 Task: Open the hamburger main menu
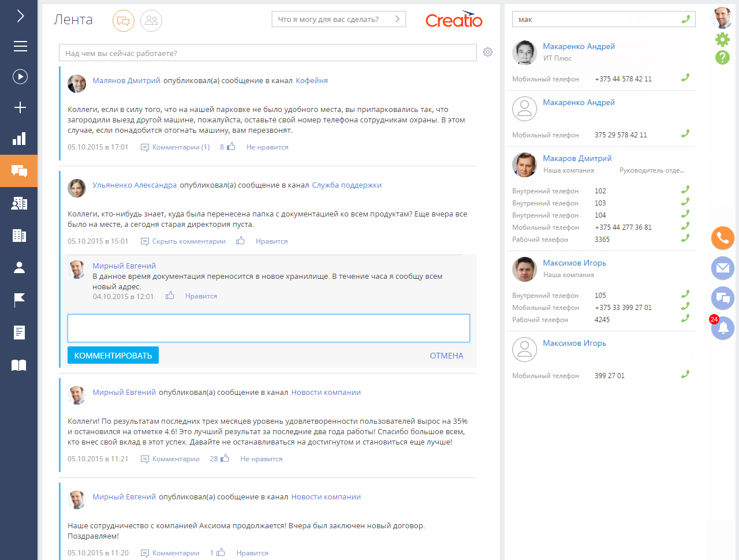(20, 46)
